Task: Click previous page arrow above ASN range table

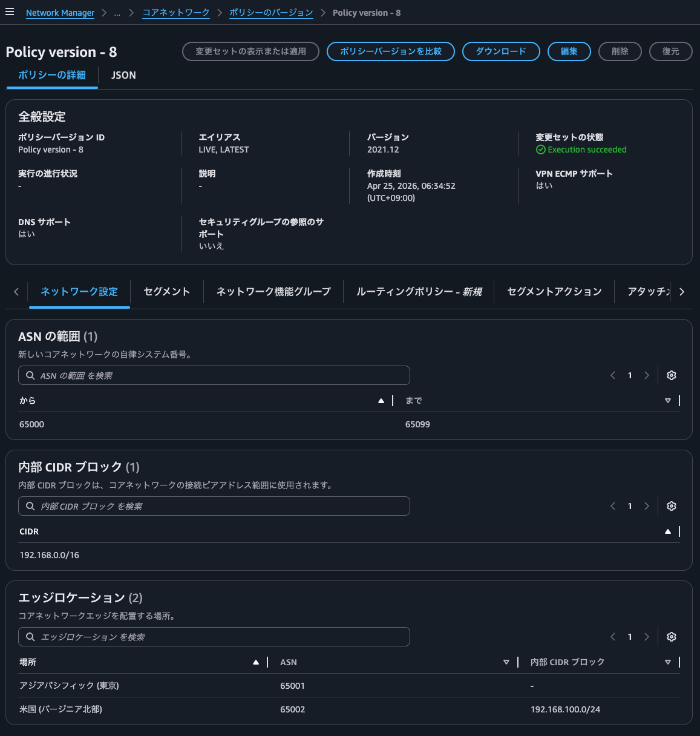Action: pyautogui.click(x=612, y=375)
